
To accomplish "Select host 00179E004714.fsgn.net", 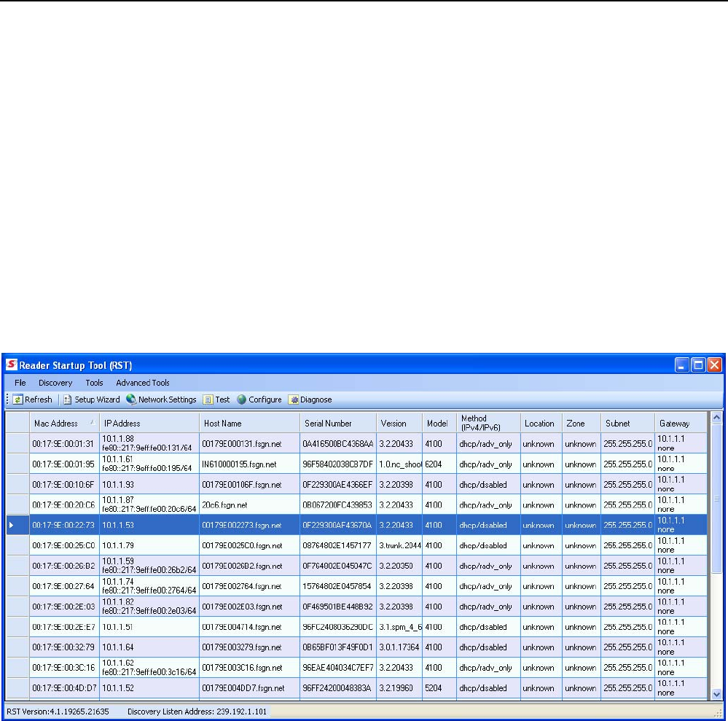I will (250, 627).
